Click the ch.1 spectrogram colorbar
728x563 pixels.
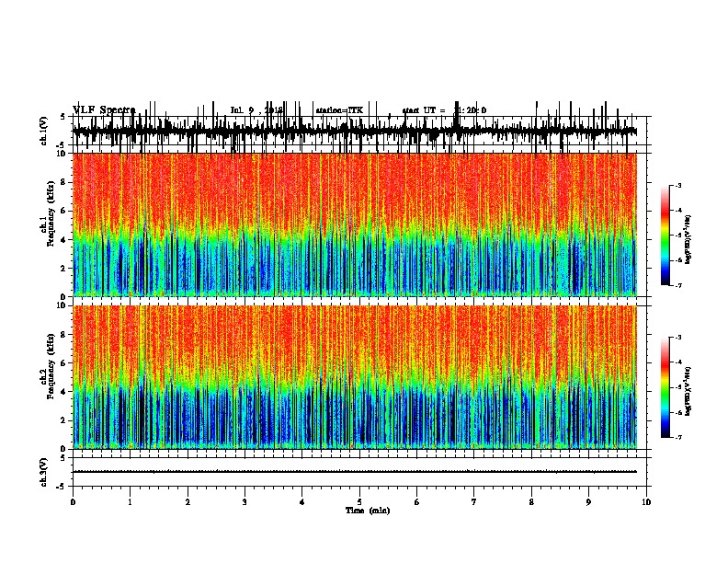[x=665, y=236]
